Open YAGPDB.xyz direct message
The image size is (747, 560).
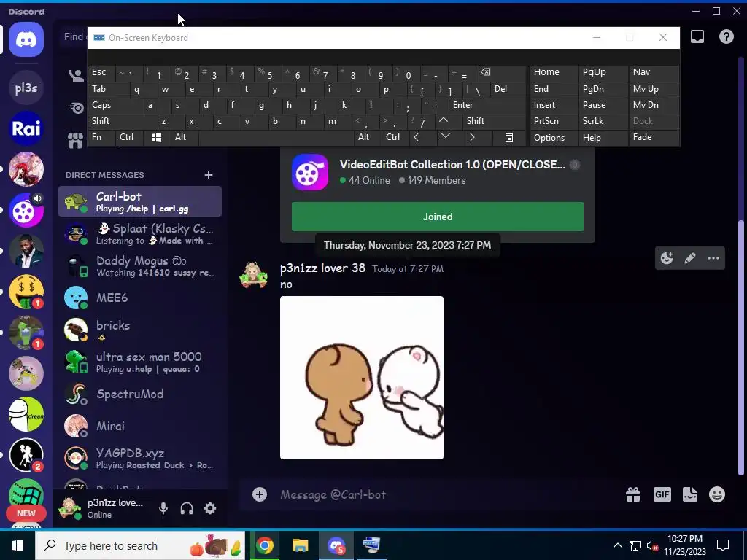coord(140,458)
